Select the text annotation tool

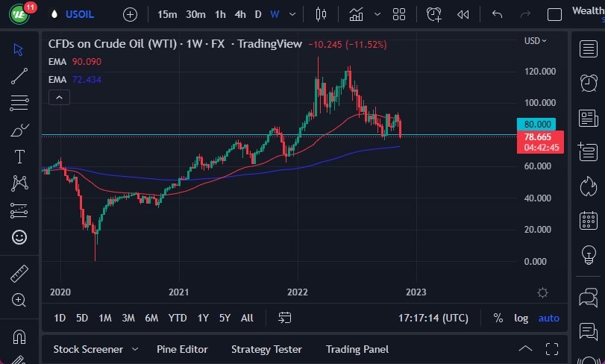[x=19, y=156]
